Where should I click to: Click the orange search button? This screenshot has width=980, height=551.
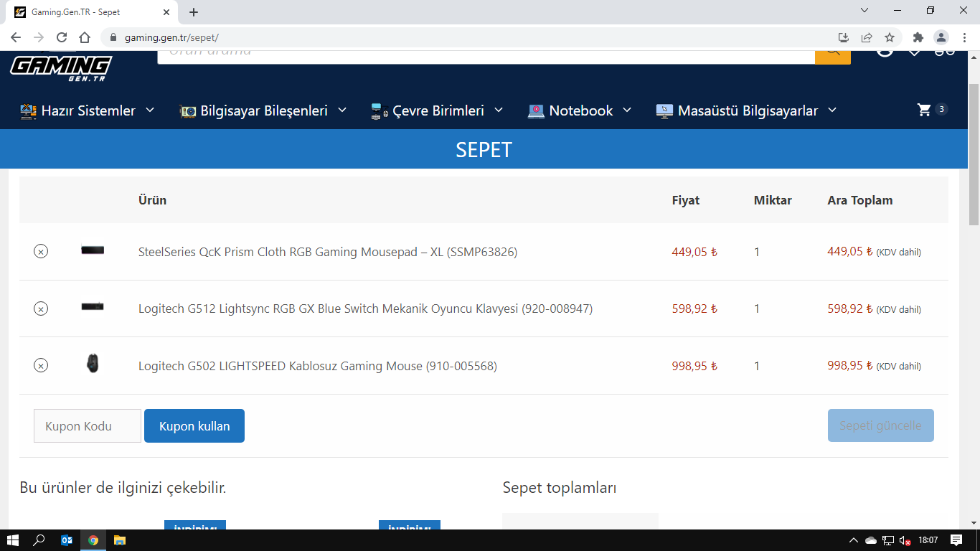833,57
